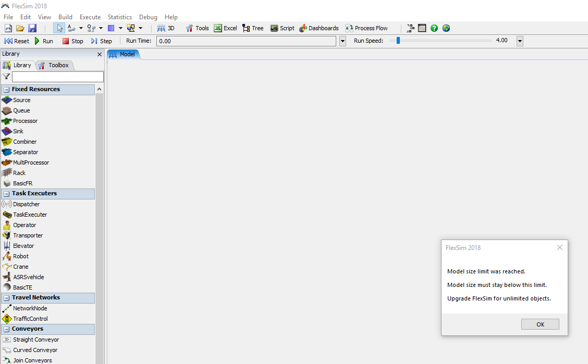Click the Save model icon
Screen dimensions: 588x364
click(32, 28)
